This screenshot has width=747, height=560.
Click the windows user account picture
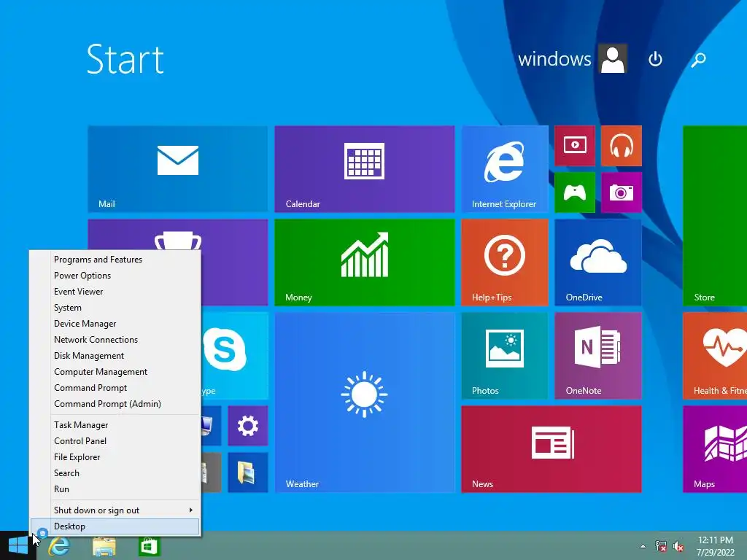tap(613, 59)
